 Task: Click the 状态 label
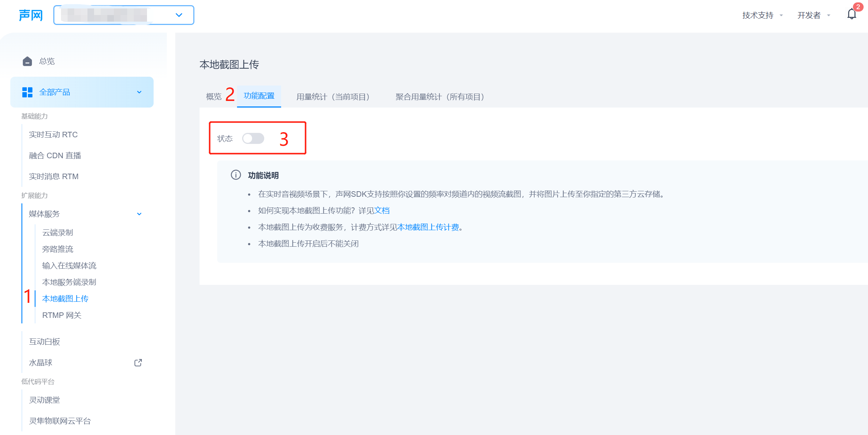coord(225,139)
